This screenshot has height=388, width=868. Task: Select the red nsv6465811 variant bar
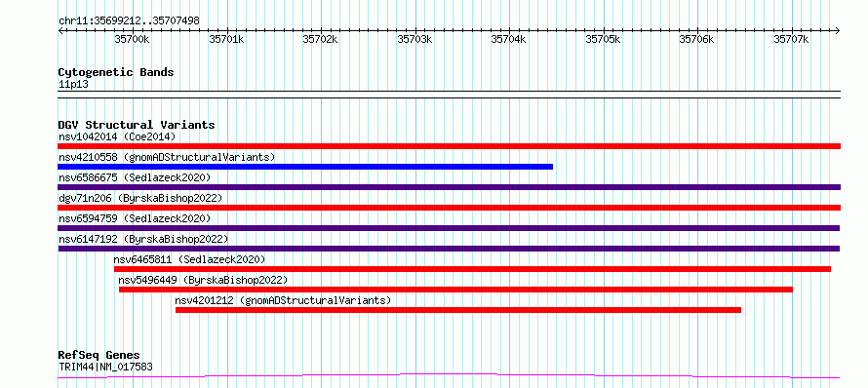click(x=473, y=269)
